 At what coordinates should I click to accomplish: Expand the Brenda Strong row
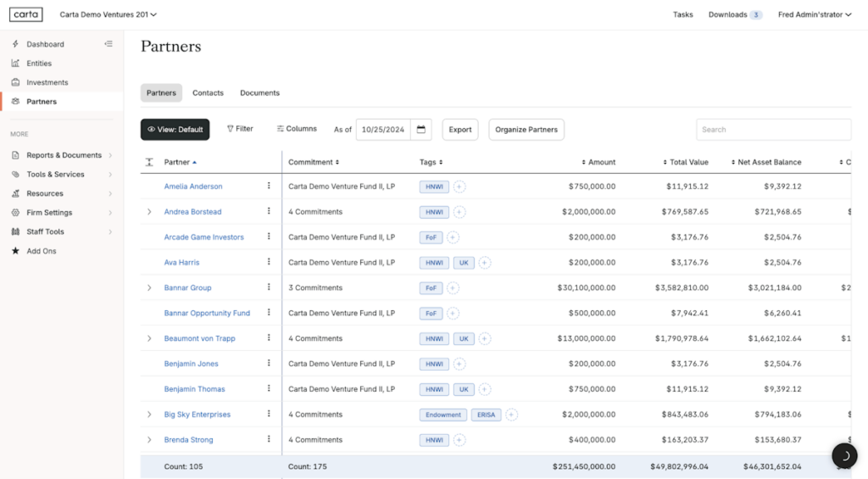pyautogui.click(x=149, y=440)
